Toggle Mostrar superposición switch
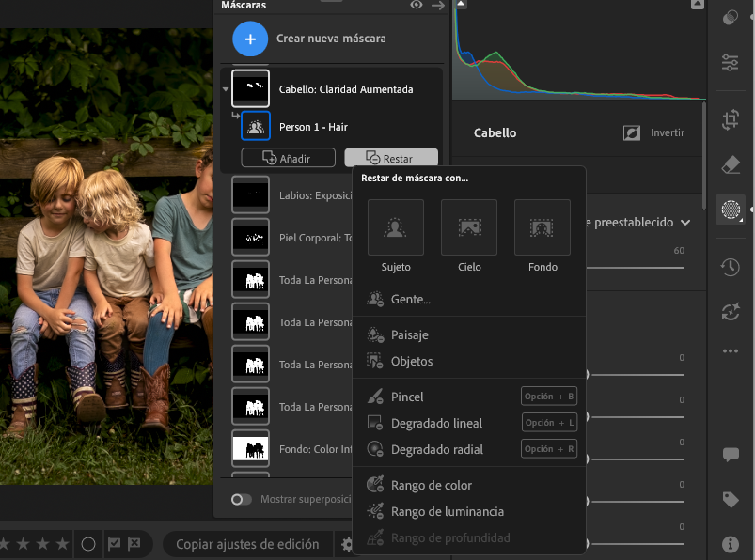This screenshot has width=755, height=560. tap(242, 499)
